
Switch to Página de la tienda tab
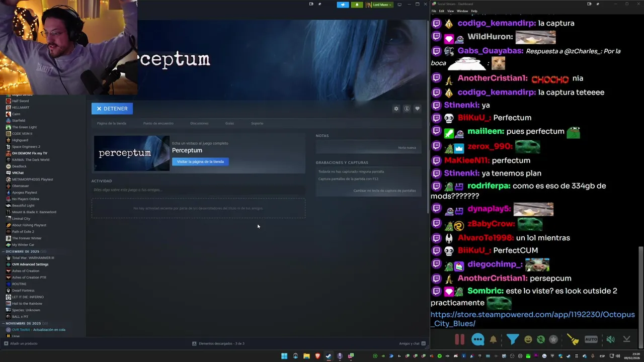click(112, 123)
